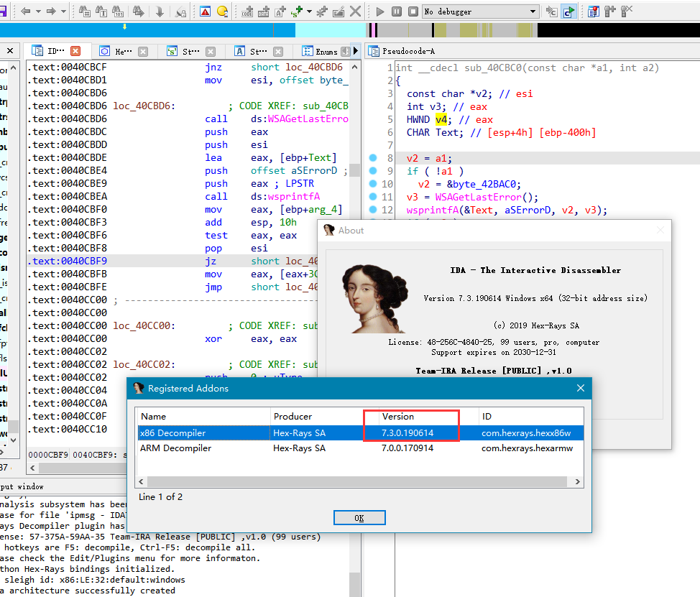Click the Create string A-plus icon
700x597 pixels.
[x=280, y=11]
